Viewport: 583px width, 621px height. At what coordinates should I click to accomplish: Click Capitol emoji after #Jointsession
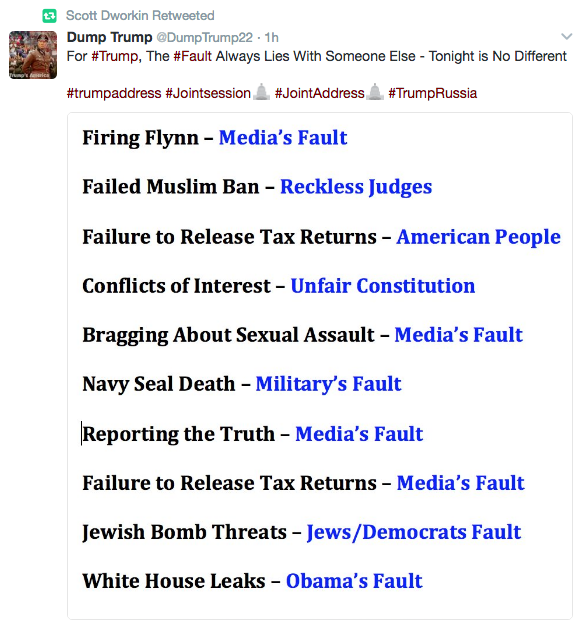(x=261, y=92)
